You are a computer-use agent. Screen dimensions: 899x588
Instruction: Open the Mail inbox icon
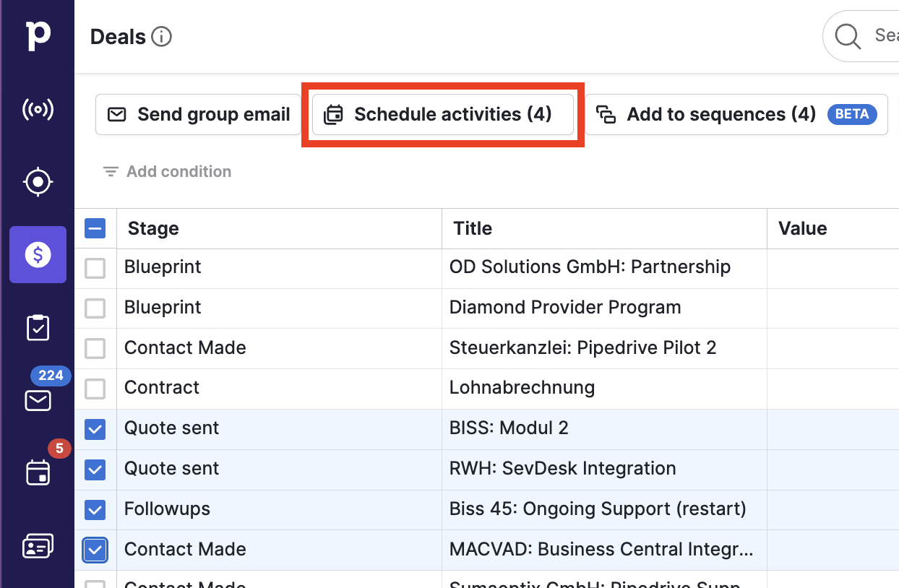point(38,400)
